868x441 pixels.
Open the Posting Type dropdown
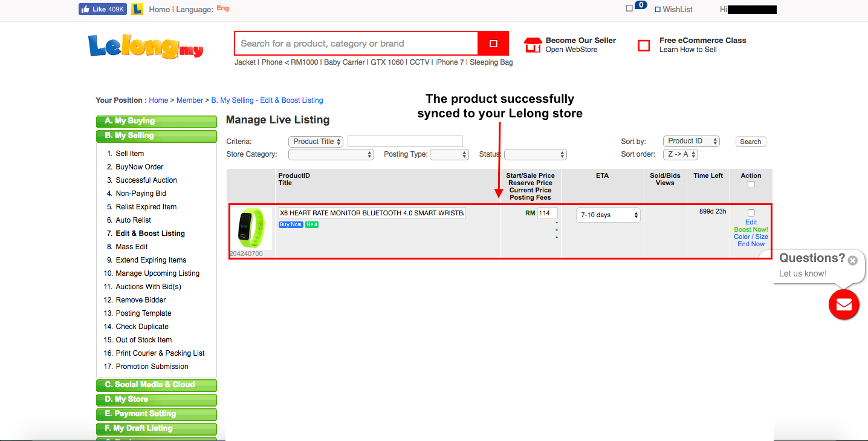click(x=449, y=155)
